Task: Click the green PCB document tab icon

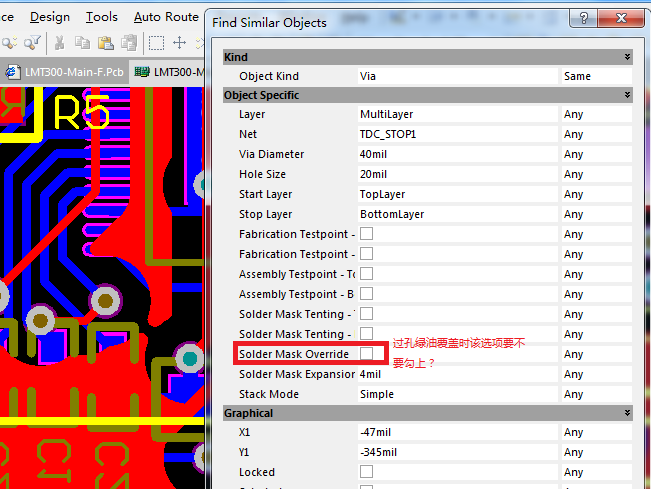Action: point(142,72)
